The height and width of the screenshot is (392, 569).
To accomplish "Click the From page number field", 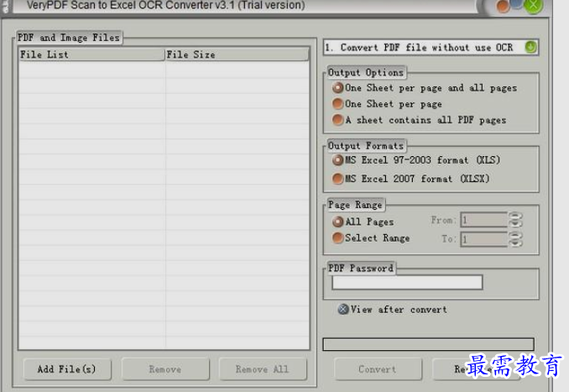I will pos(483,220).
